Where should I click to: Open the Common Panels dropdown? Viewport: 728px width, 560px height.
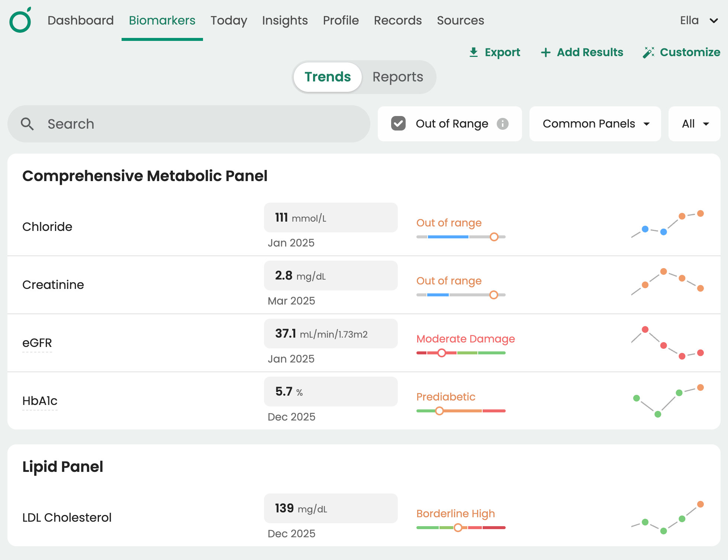pyautogui.click(x=595, y=124)
